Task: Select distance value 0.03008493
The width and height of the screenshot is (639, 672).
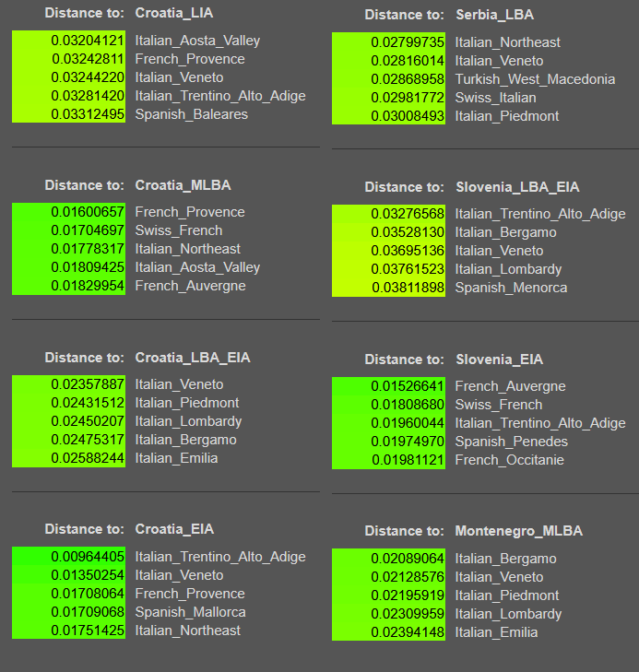Action: (x=408, y=116)
